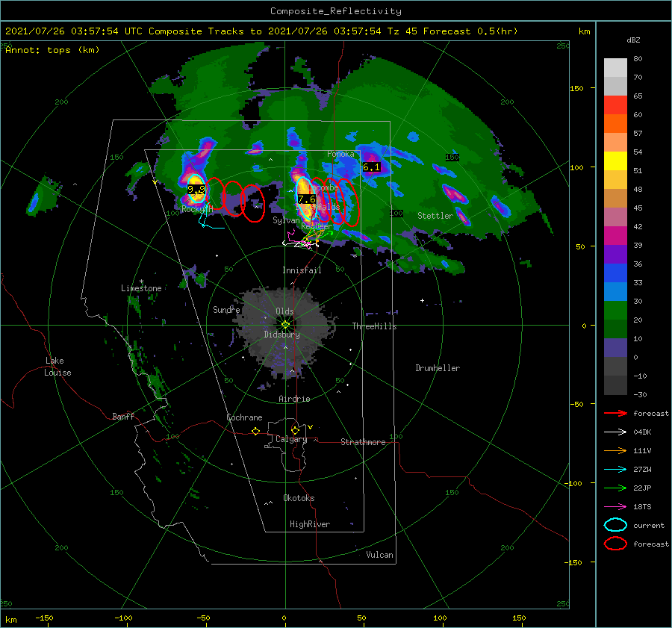Click the Limestone label
The image size is (672, 628).
(141, 288)
